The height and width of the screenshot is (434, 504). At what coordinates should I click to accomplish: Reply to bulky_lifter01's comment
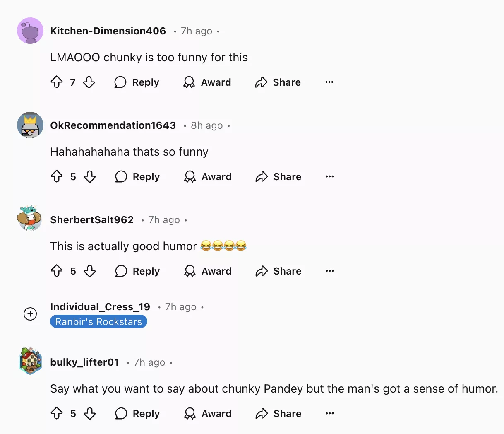click(x=137, y=414)
